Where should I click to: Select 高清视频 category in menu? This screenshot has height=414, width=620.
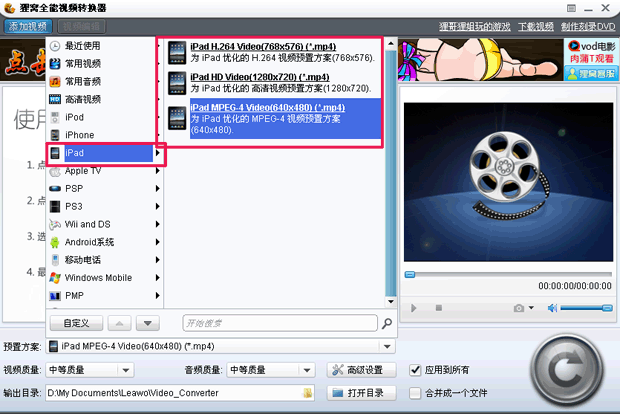coord(83,99)
